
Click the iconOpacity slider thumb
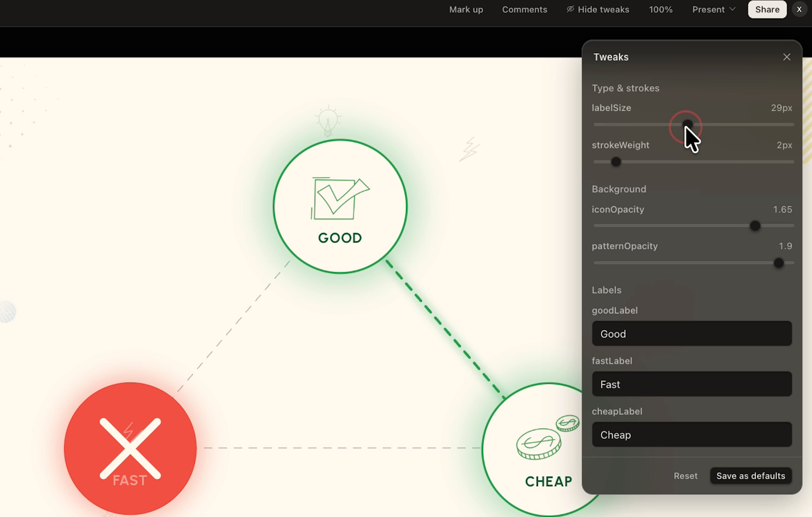tap(755, 226)
